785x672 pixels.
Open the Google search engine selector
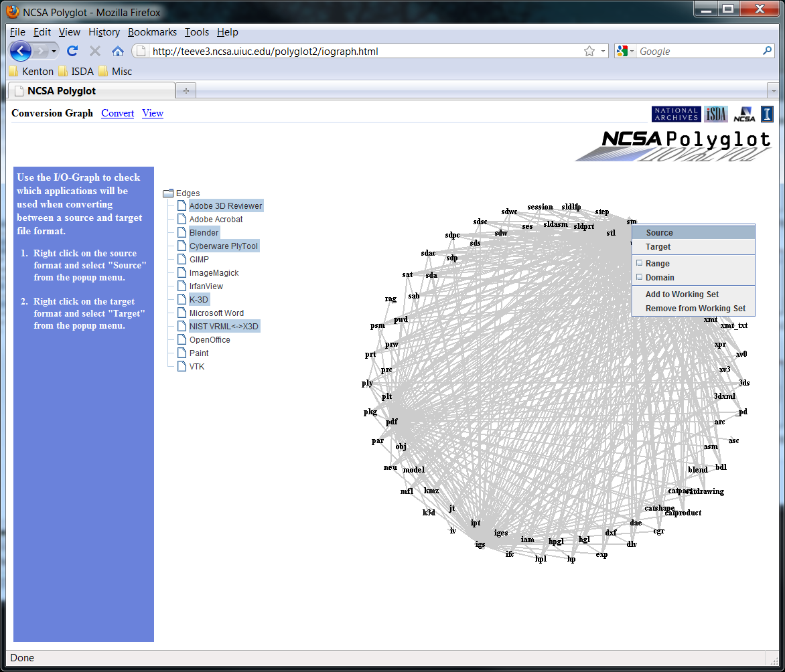tap(626, 51)
